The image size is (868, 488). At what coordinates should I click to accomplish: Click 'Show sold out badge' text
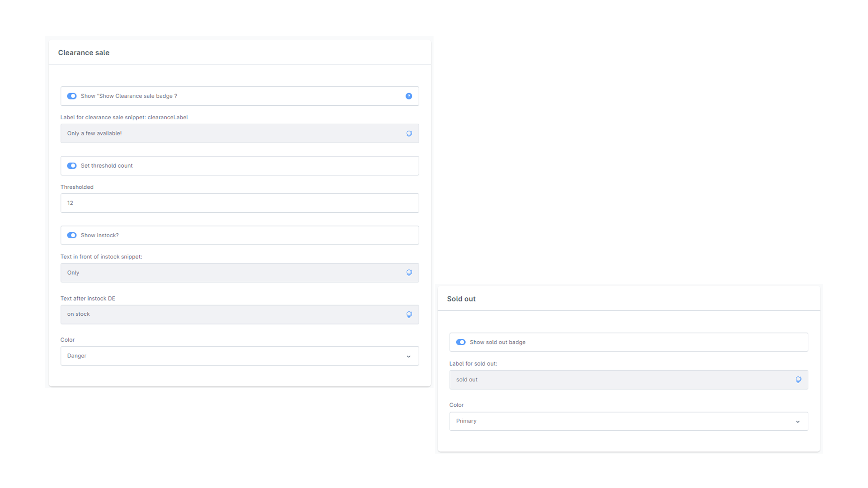click(x=498, y=343)
